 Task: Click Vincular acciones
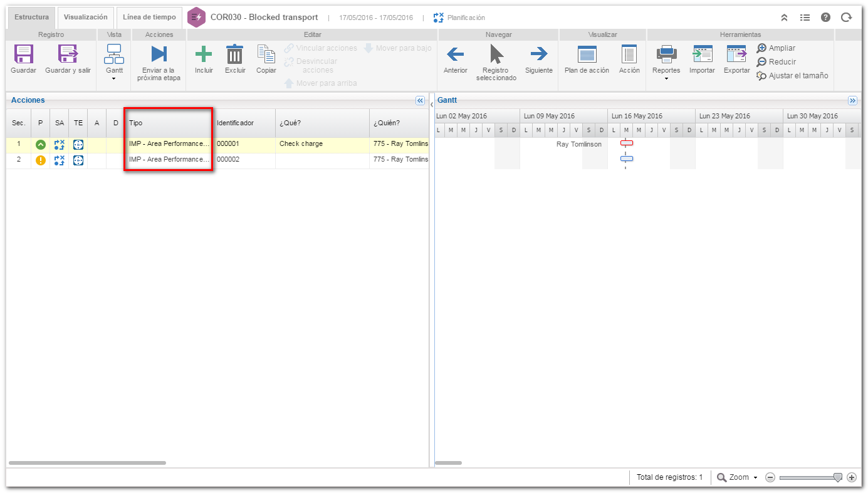tap(320, 48)
